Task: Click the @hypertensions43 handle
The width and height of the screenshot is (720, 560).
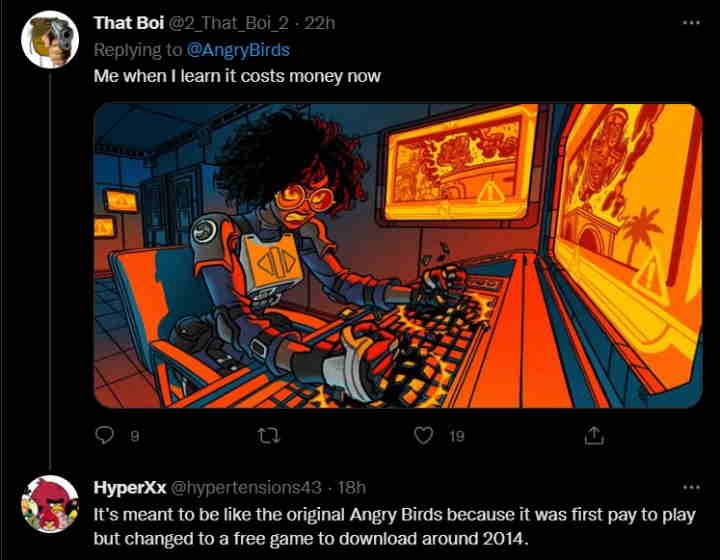Action: (x=246, y=487)
